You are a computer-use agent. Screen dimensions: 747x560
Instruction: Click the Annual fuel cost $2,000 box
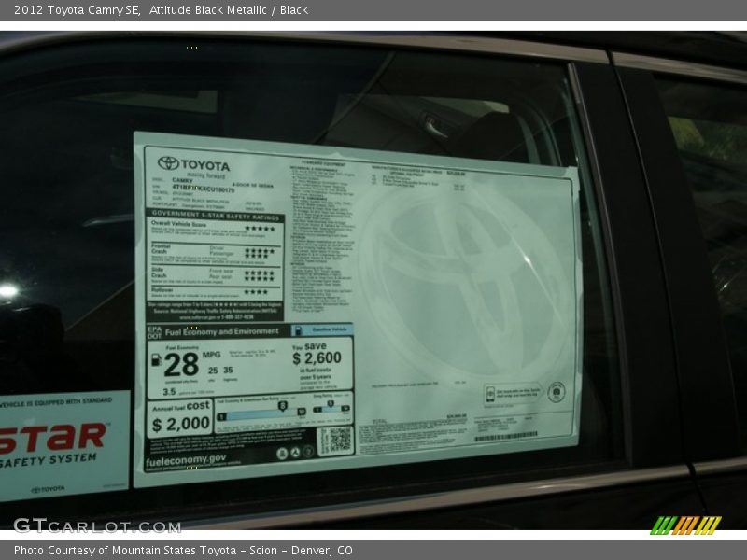tap(180, 416)
